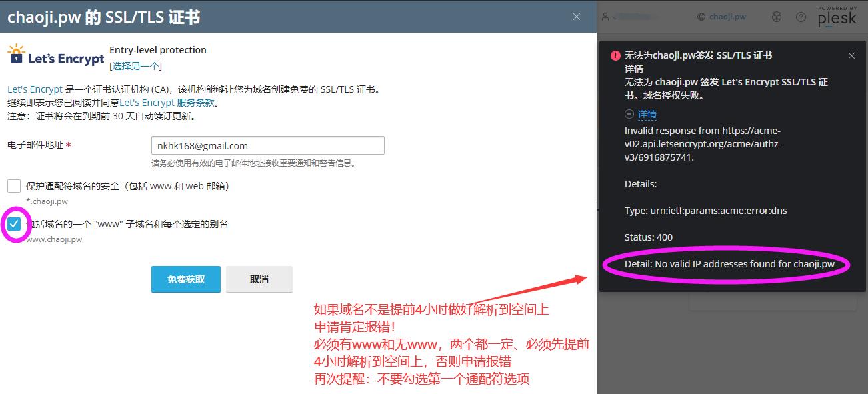This screenshot has height=394, width=868.
Task: Click the Type: urn:ietf:params:acme:error:dns text
Action: [x=706, y=211]
